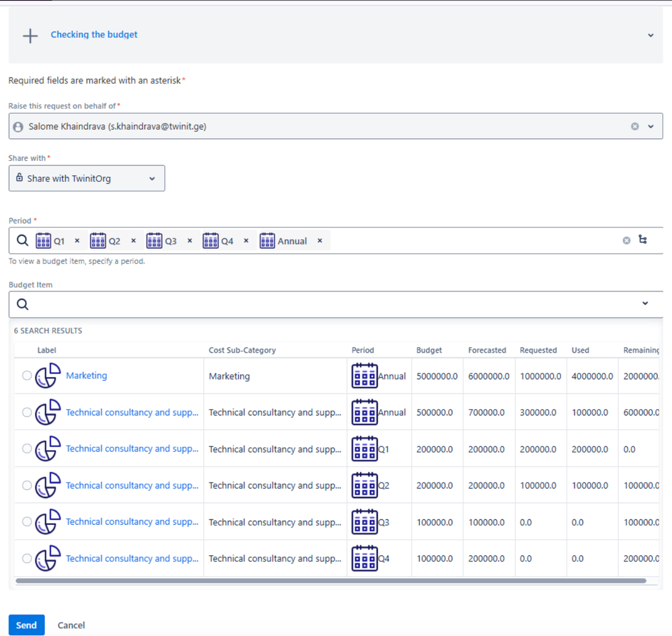
Task: Remove Q3 tag from Period field
Action: [190, 241]
